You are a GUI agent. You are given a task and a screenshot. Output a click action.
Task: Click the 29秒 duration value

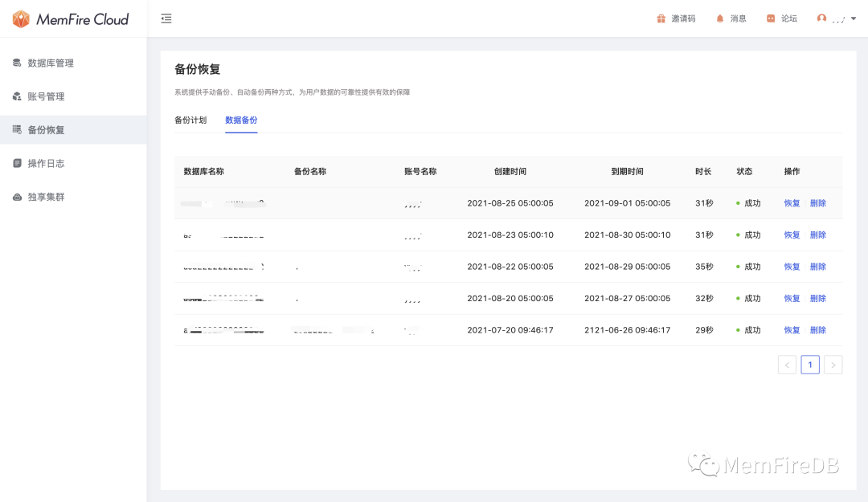[x=704, y=330]
